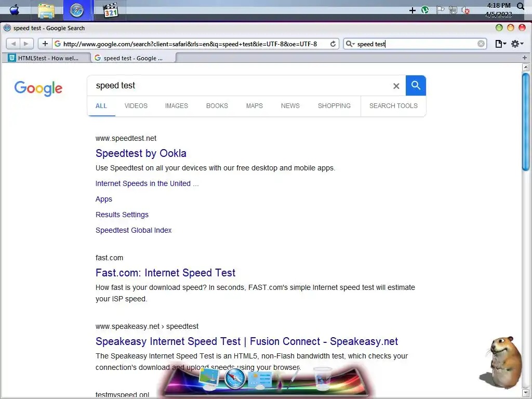
Task: Open the page menu dropdown
Action: pyautogui.click(x=500, y=44)
